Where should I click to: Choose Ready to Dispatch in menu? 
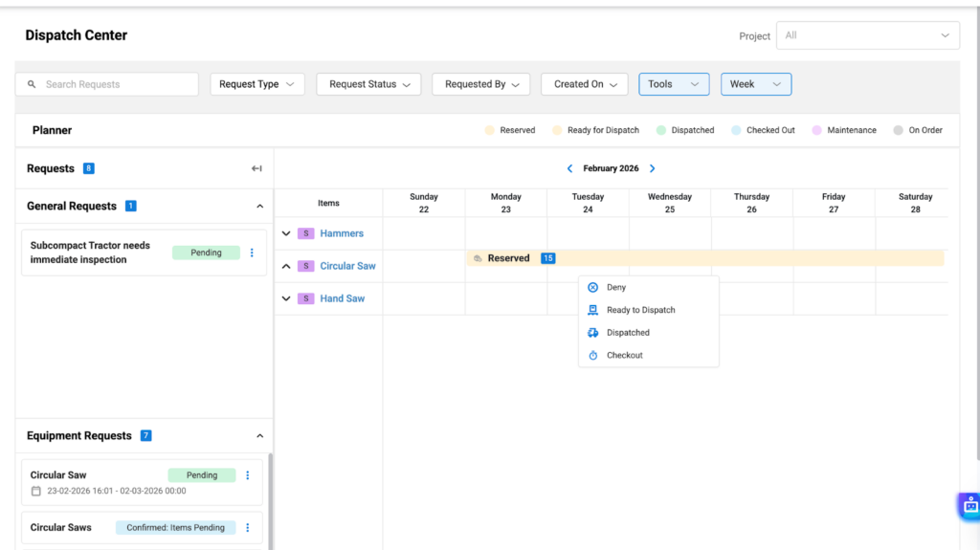pos(640,310)
